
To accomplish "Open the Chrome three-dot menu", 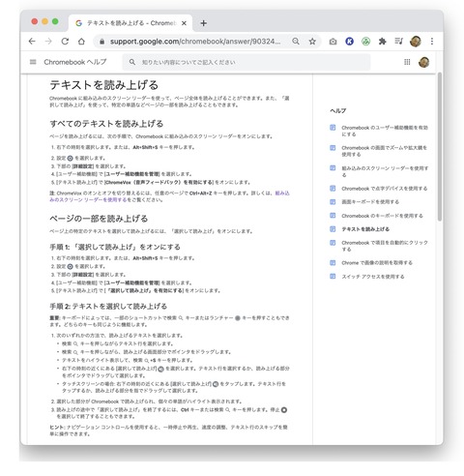I will 432,42.
